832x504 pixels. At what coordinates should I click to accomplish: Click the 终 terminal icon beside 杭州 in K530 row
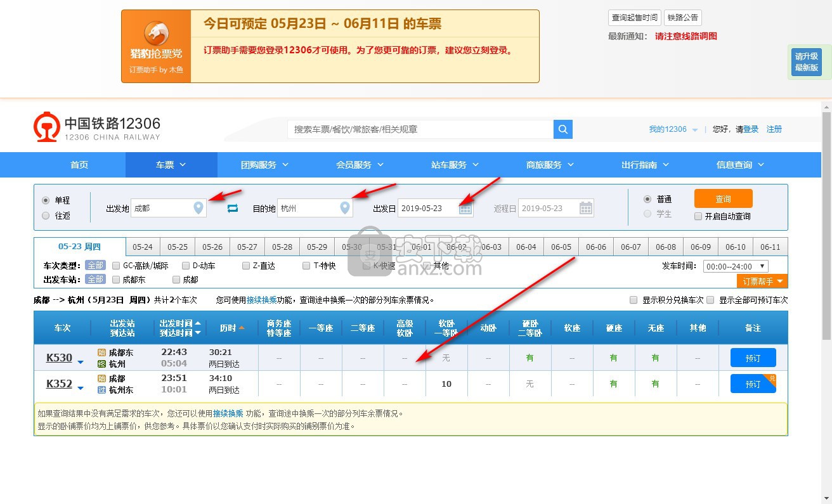pyautogui.click(x=101, y=364)
